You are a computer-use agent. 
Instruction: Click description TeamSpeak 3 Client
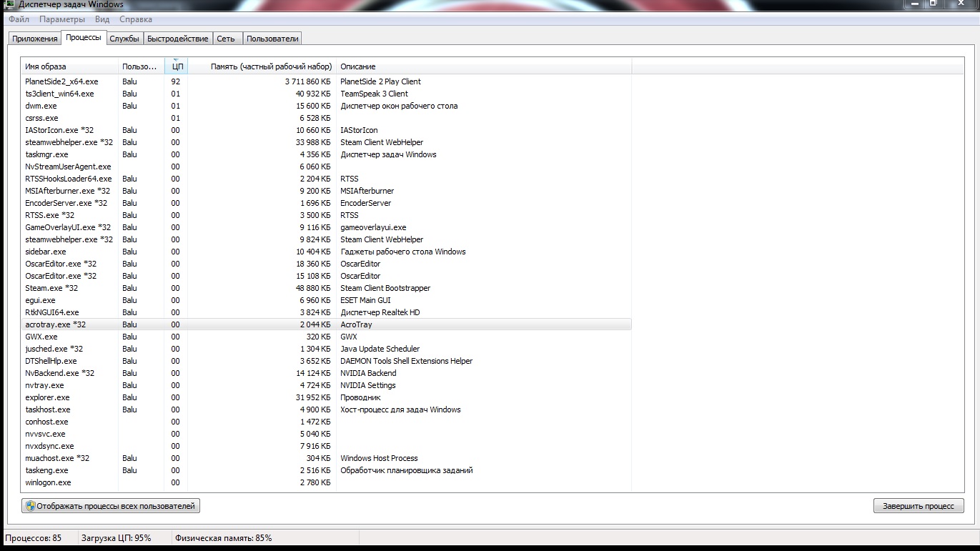[374, 94]
